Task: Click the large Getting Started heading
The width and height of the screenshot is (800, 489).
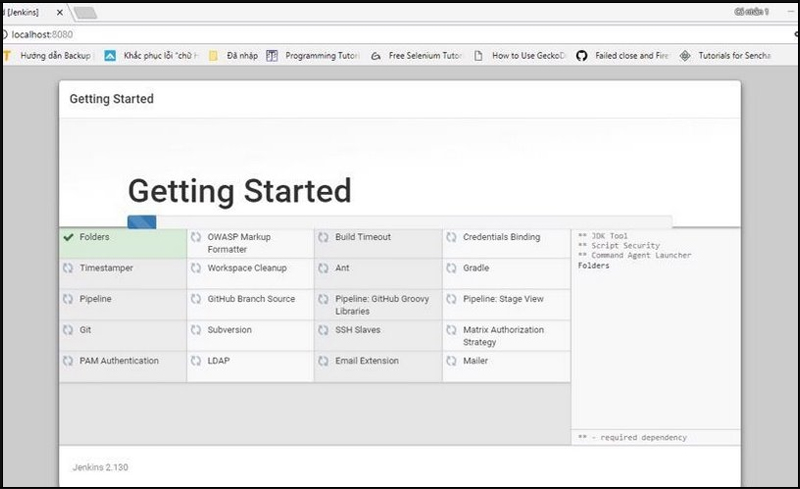Action: click(x=239, y=192)
